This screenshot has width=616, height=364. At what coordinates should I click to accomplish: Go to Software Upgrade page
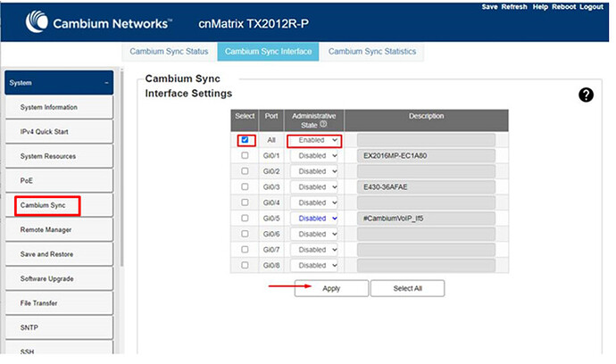(x=59, y=278)
